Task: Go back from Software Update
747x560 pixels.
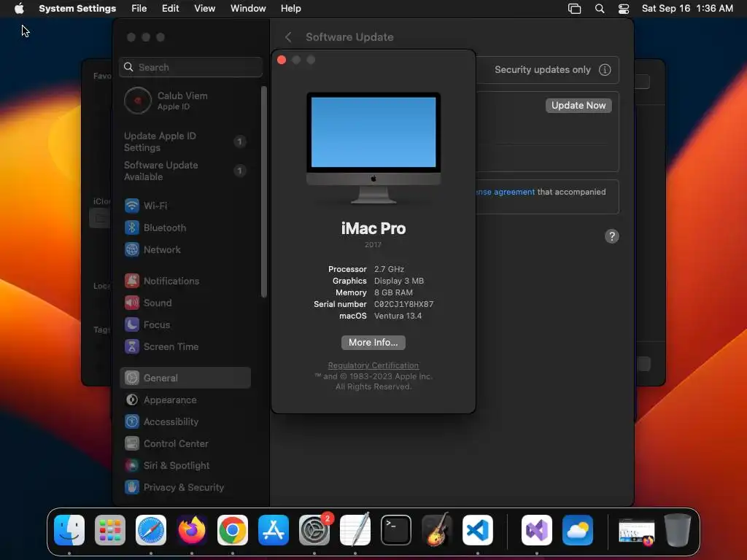Action: (x=288, y=37)
